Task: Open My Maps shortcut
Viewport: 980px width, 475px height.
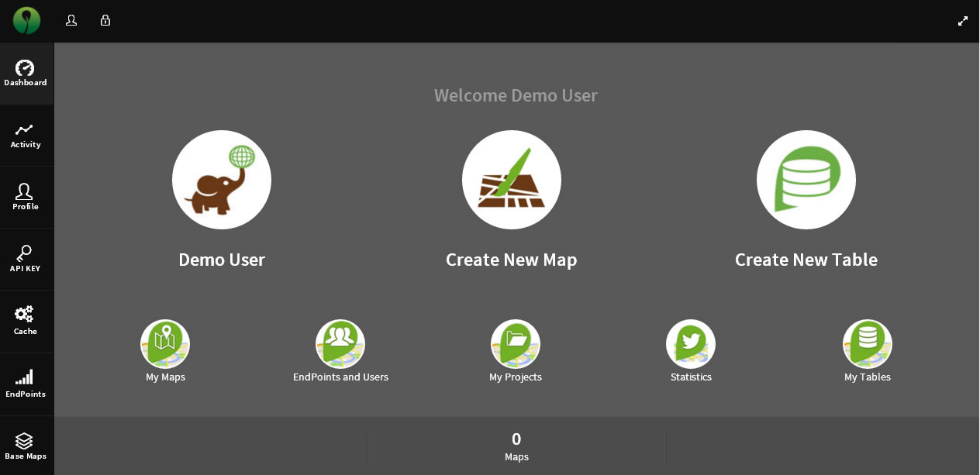Action: click(165, 344)
